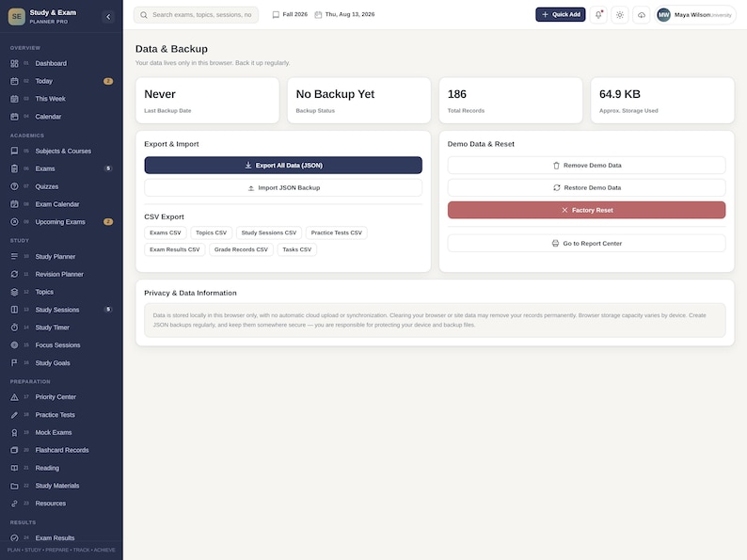The height and width of the screenshot is (560, 747).
Task: Export All Data (JSON)
Action: pos(283,166)
